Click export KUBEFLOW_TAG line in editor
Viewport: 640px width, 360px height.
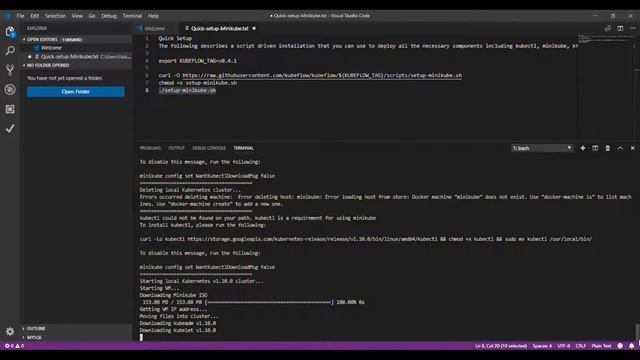(x=198, y=61)
